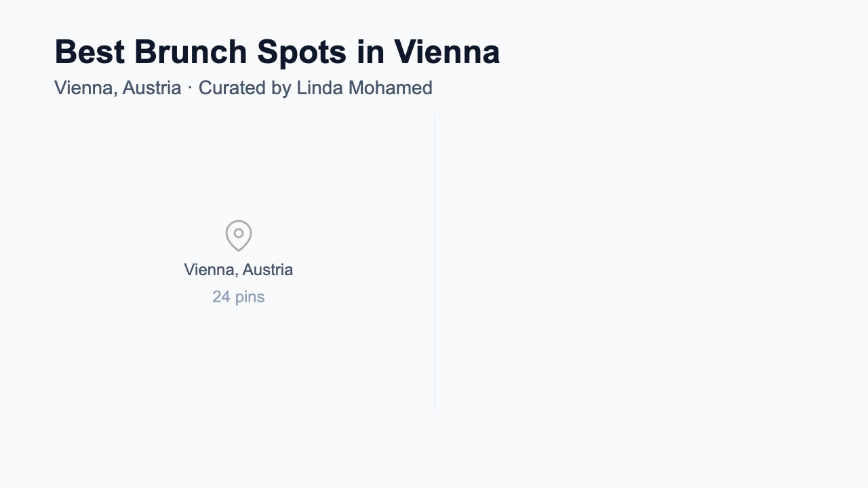Screen dimensions: 868x488
Task: Click the map pin location icon
Action: point(239,235)
